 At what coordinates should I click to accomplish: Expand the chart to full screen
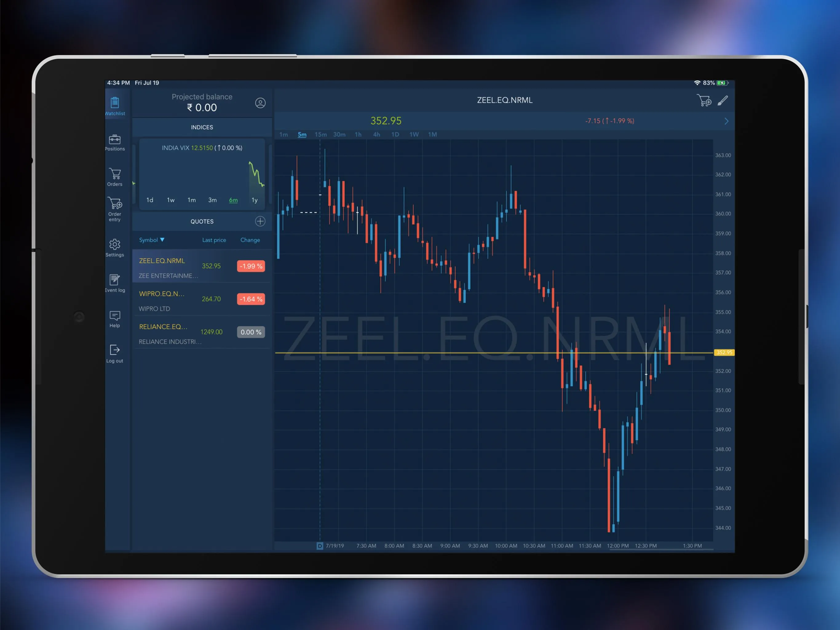click(726, 121)
